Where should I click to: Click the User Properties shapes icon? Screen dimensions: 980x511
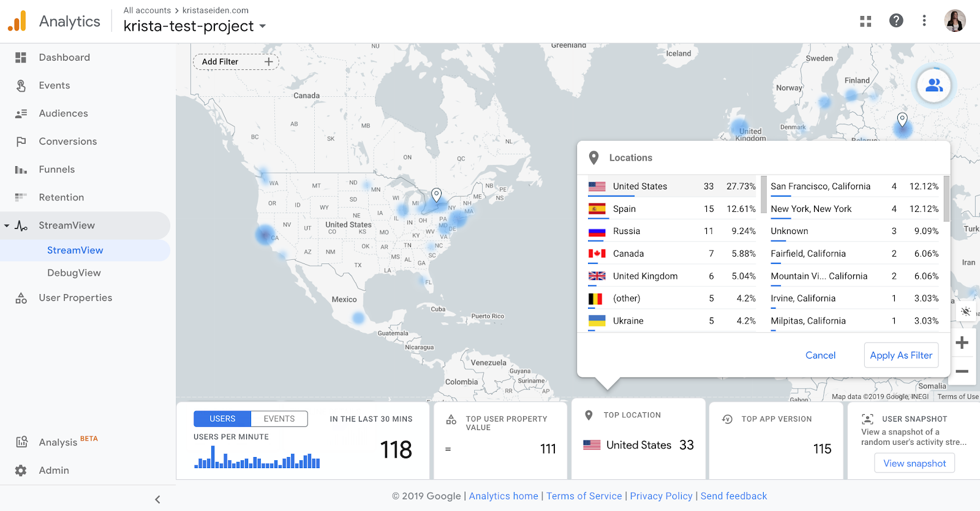[x=21, y=298]
